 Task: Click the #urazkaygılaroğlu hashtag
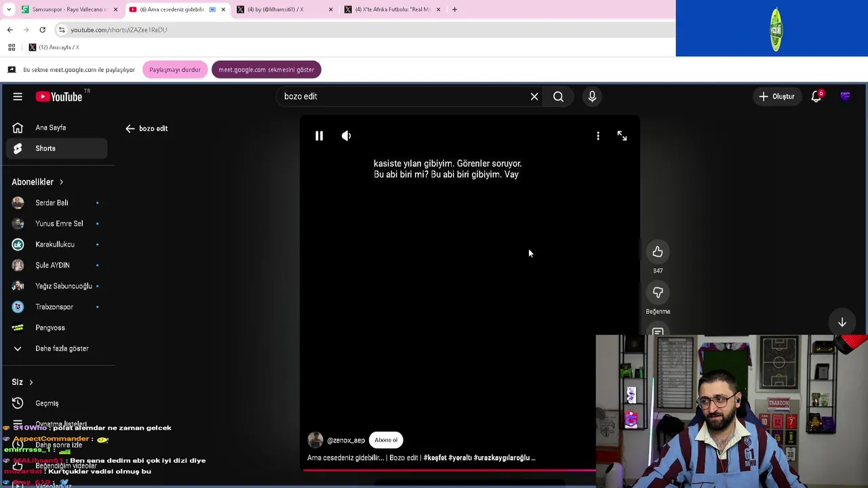click(501, 457)
